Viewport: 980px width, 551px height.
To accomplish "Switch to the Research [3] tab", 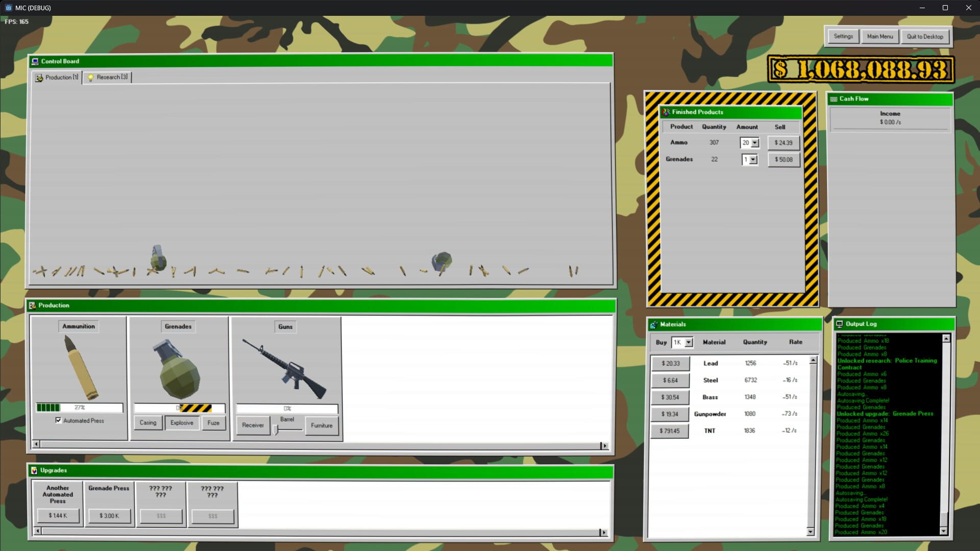I will 107,77.
